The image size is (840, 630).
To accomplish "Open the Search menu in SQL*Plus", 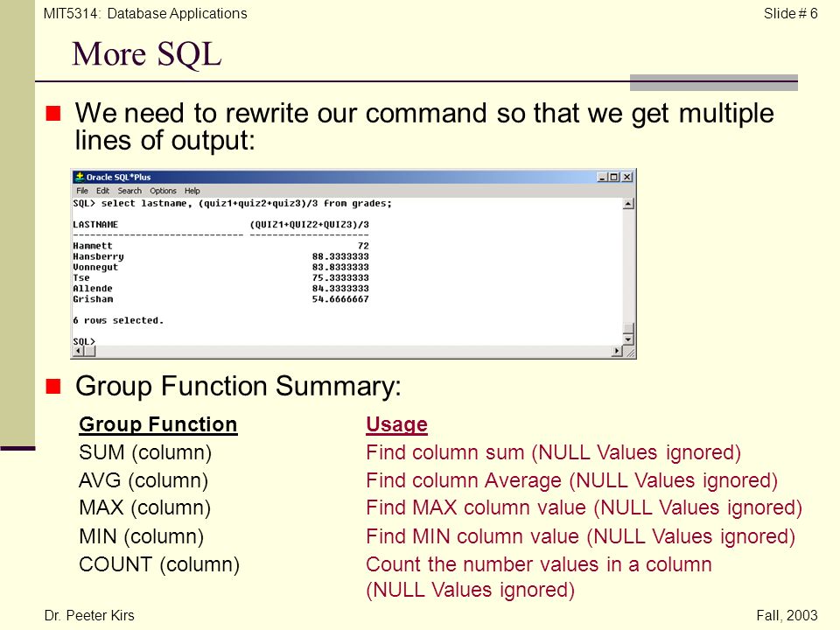I will pos(129,191).
